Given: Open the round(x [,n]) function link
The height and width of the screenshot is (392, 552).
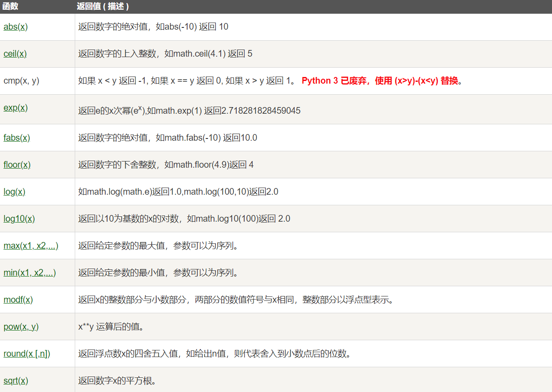Looking at the screenshot, I should 27,354.
